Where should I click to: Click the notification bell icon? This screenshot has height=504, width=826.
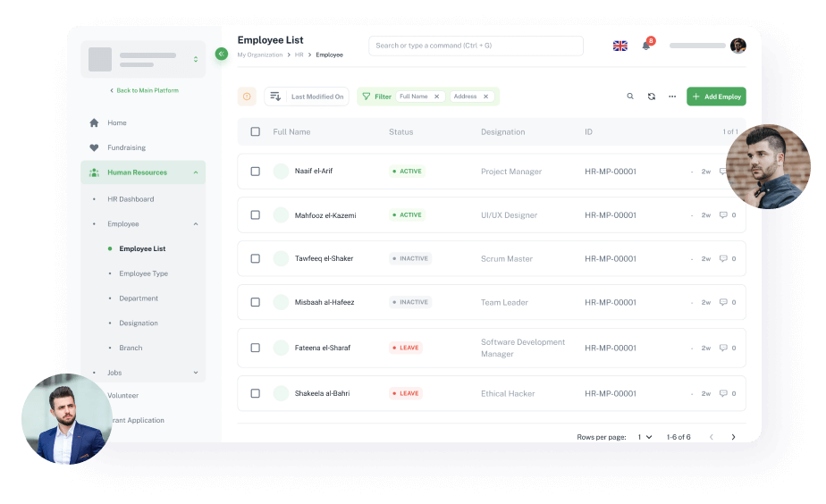646,46
